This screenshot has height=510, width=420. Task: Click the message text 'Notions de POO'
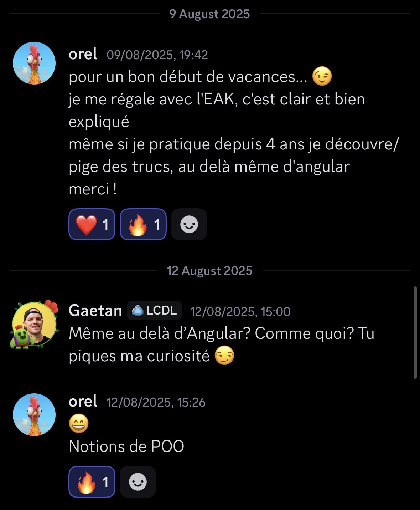point(126,446)
